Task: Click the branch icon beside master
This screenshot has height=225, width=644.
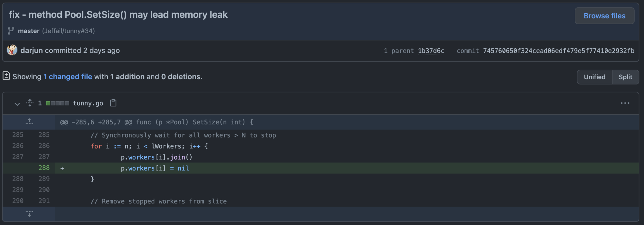Action: pyautogui.click(x=11, y=31)
